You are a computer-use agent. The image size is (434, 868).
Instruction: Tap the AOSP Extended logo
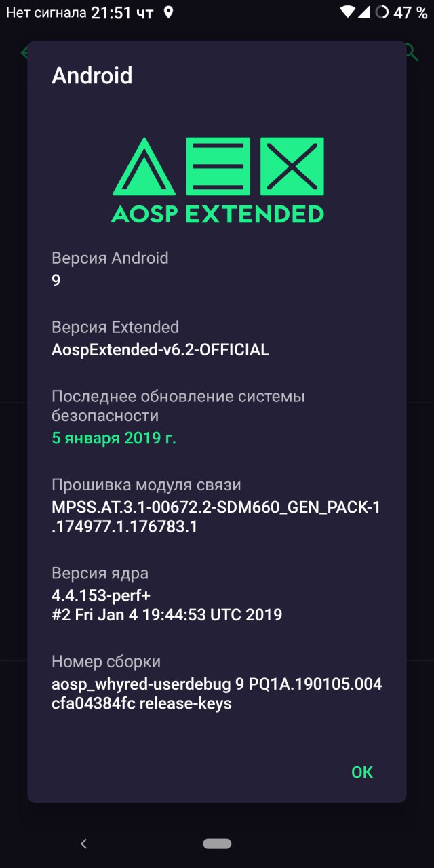pos(218,180)
